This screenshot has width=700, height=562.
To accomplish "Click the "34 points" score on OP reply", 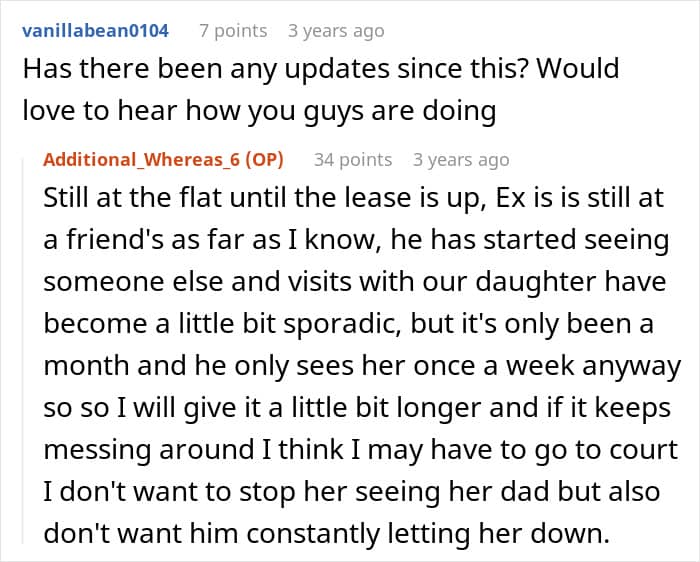I will 353,159.
